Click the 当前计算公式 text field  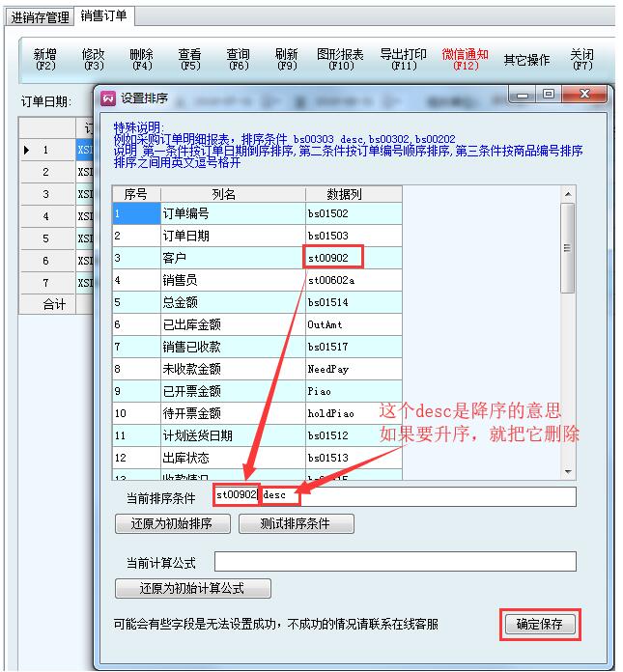[394, 562]
